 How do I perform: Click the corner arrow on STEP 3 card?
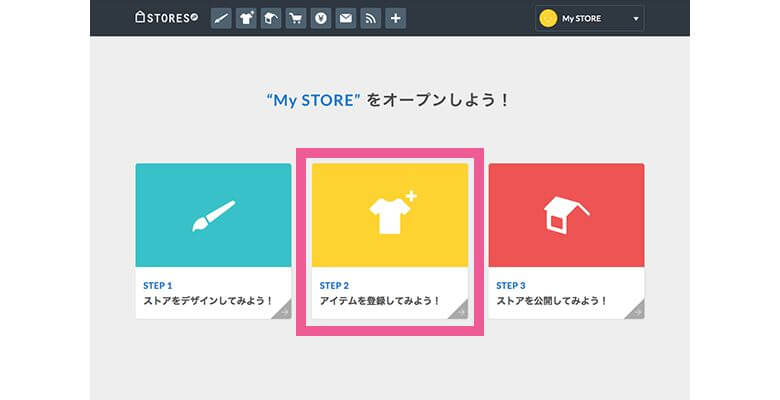coord(636,311)
